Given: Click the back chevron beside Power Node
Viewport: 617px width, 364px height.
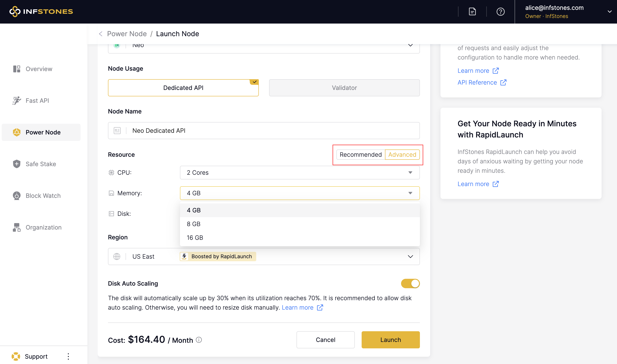Looking at the screenshot, I should click(101, 34).
